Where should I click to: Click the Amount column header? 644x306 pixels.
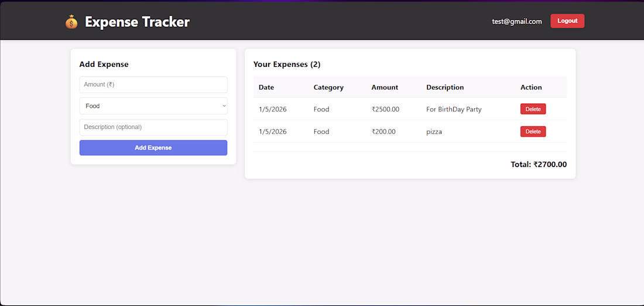[x=385, y=87]
